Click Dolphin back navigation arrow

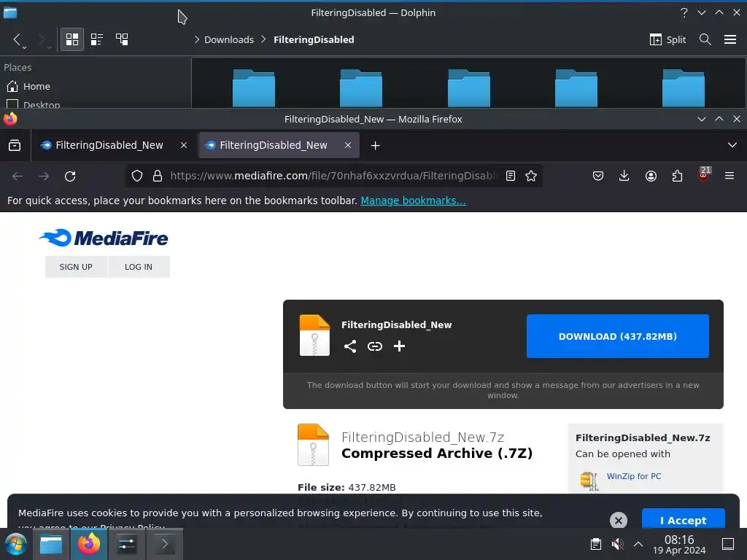pyautogui.click(x=18, y=39)
